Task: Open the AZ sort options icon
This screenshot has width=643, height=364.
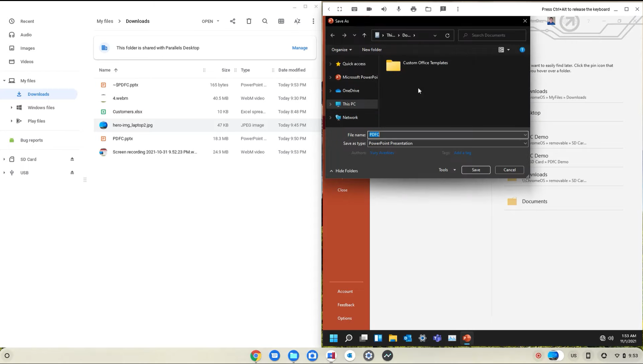Action: [x=297, y=21]
